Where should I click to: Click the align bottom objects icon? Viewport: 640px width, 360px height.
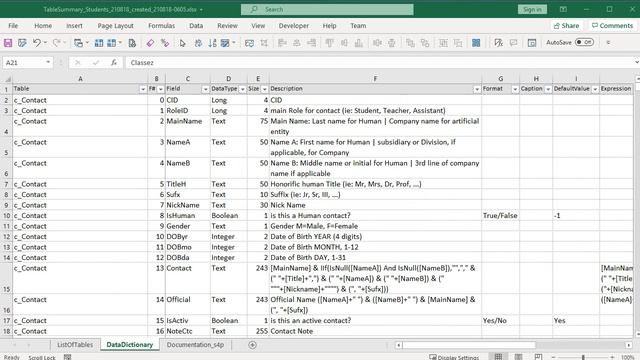[359, 43]
